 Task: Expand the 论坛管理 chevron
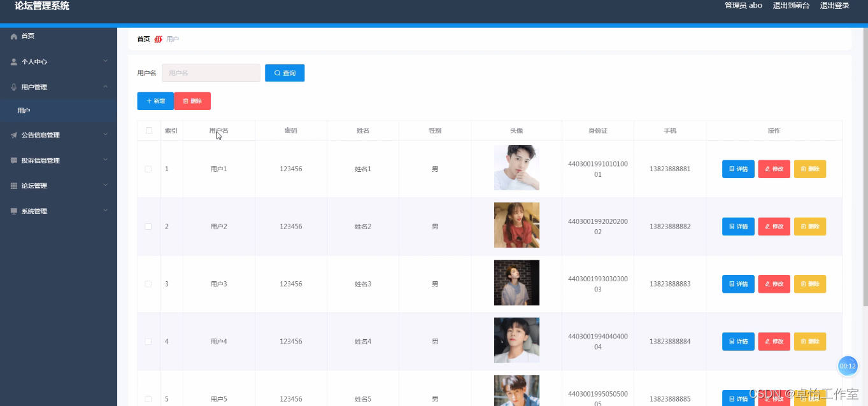point(106,185)
